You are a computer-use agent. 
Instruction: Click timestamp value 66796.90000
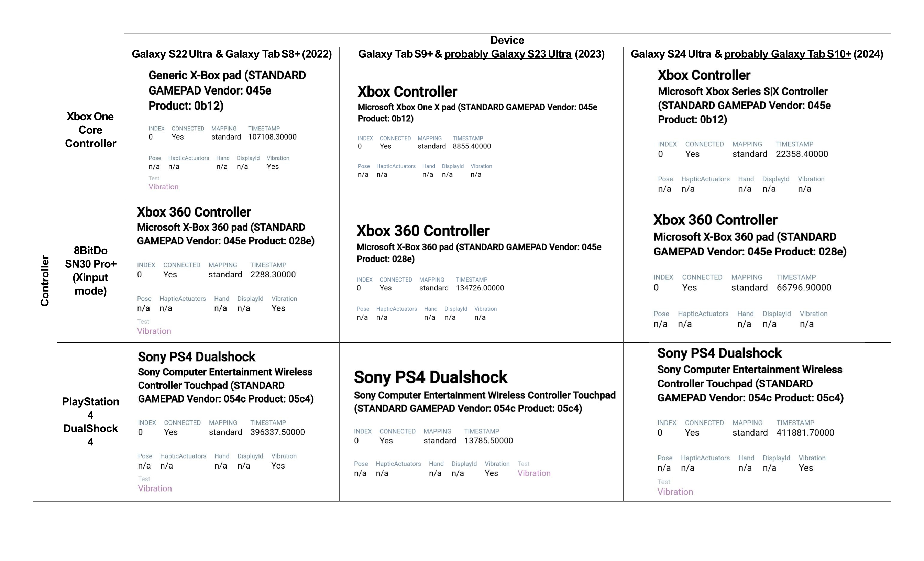pos(804,288)
